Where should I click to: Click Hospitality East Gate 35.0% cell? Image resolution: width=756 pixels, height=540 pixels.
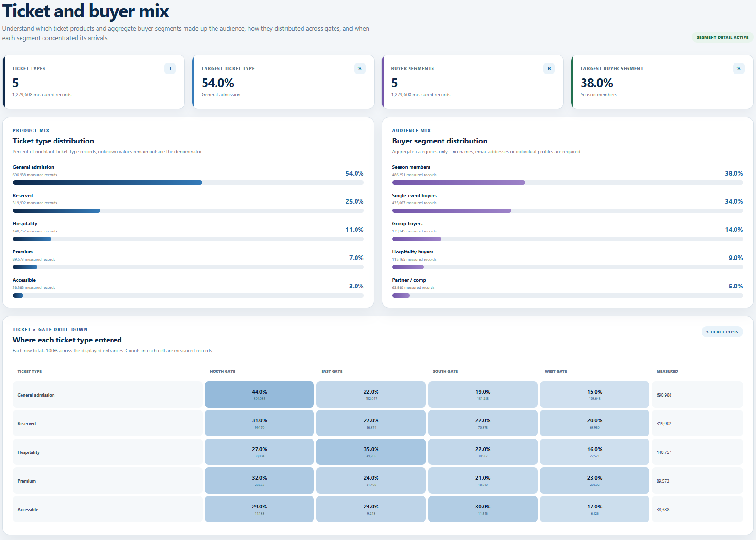point(371,452)
